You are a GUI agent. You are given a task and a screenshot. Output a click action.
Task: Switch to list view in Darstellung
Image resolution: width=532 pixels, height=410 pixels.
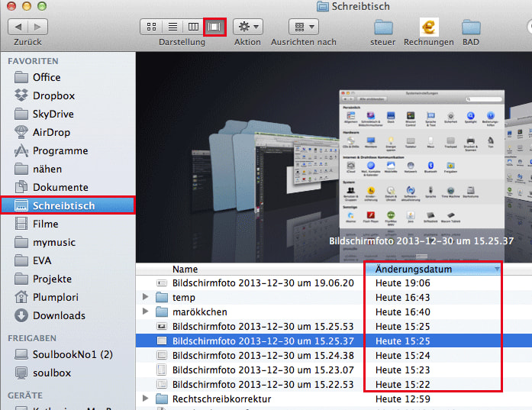tap(172, 27)
